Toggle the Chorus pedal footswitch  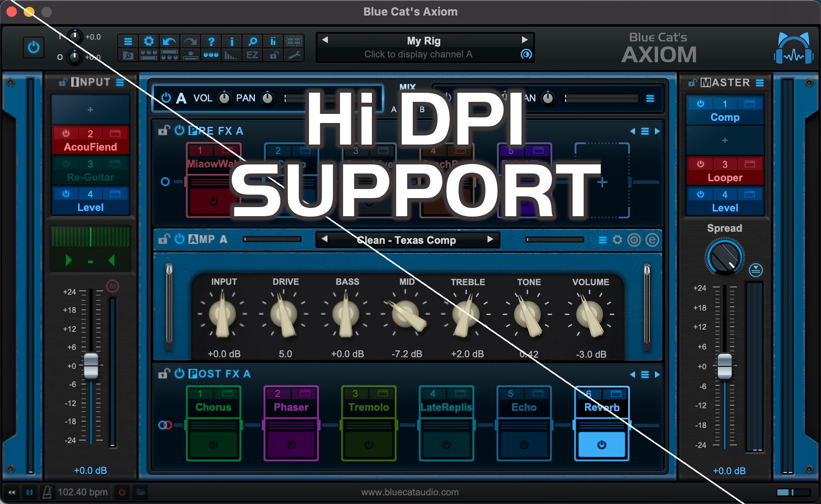click(213, 444)
